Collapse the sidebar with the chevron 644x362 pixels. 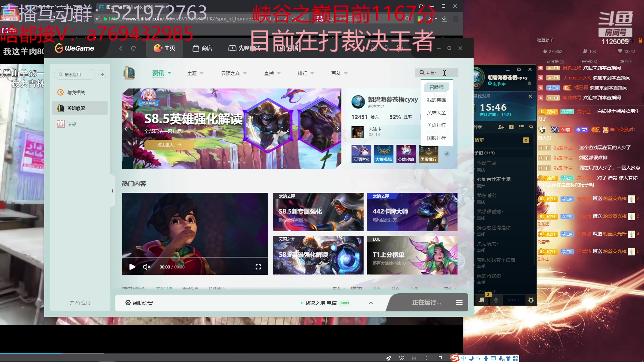tap(113, 191)
